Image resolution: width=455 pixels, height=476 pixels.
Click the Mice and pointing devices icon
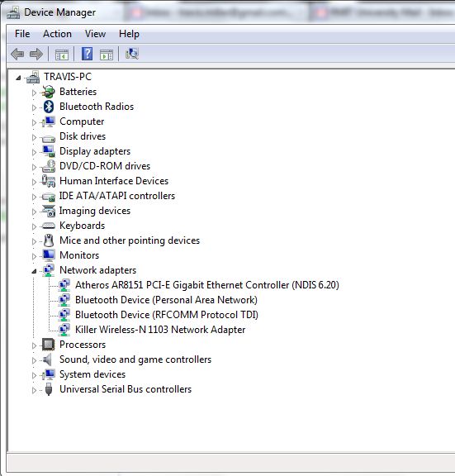(49, 240)
